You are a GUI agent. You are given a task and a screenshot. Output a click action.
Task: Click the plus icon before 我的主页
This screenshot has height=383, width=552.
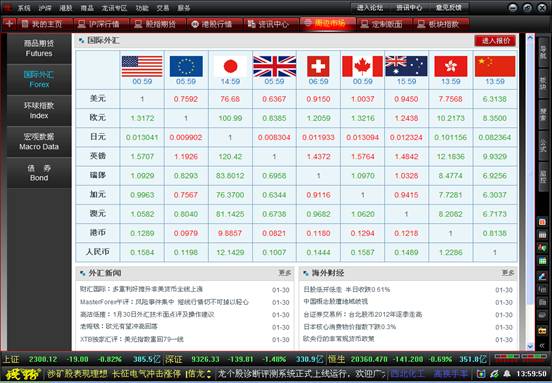[x=9, y=24]
